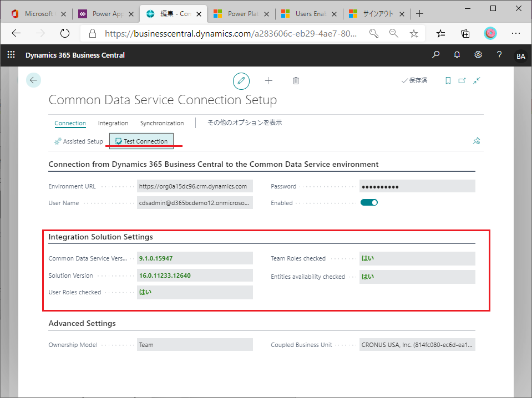Open the Synchronization action menu
Image resolution: width=532 pixels, height=398 pixels.
click(x=162, y=123)
